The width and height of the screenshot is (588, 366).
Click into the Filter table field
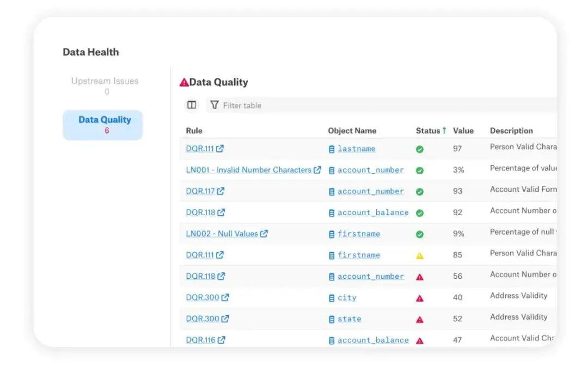tap(381, 105)
